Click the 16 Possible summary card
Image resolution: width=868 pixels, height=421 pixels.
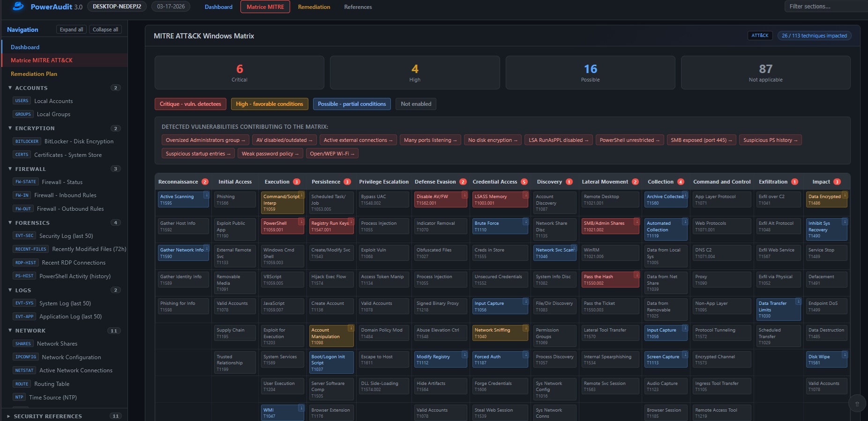[591, 73]
